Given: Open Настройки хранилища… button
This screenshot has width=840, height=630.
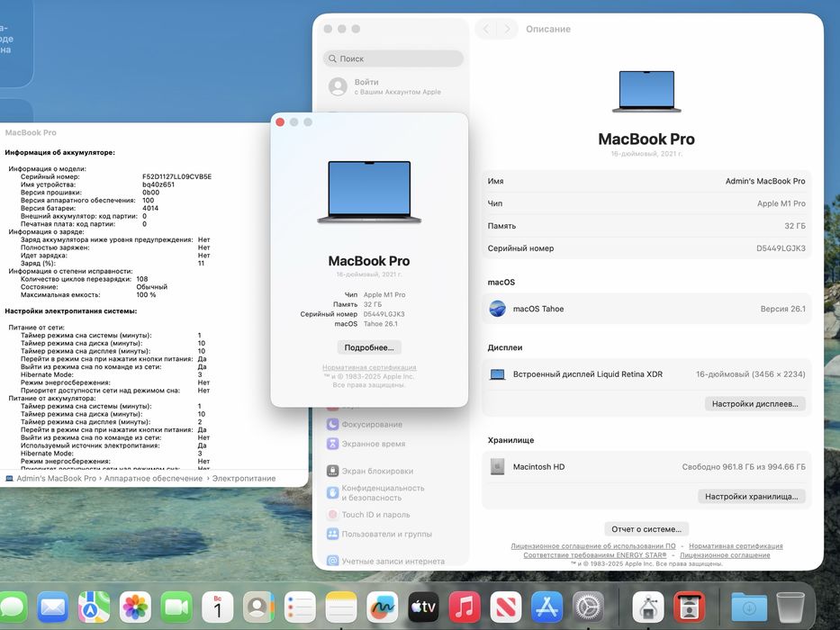Looking at the screenshot, I should pos(752,497).
